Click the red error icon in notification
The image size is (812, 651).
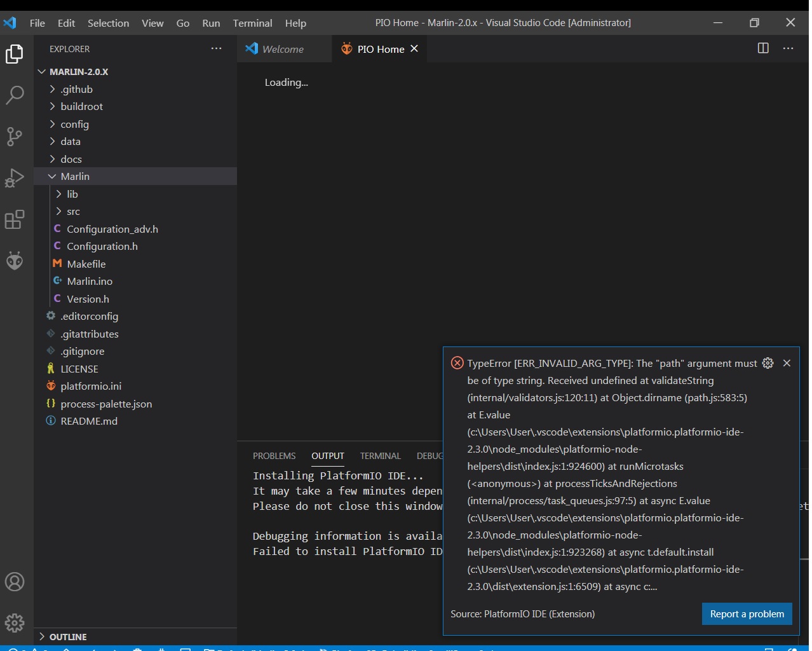click(x=457, y=363)
